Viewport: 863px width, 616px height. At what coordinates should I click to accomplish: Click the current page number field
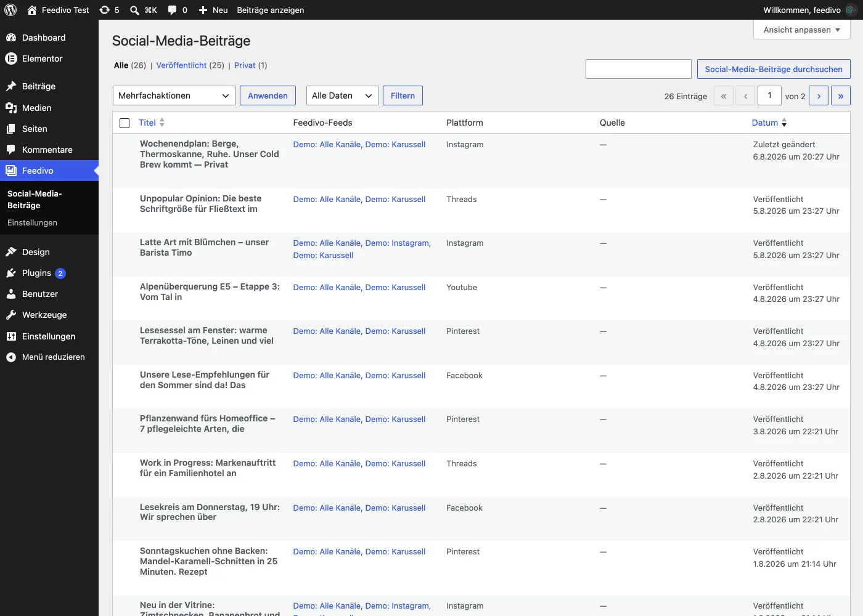click(x=769, y=95)
